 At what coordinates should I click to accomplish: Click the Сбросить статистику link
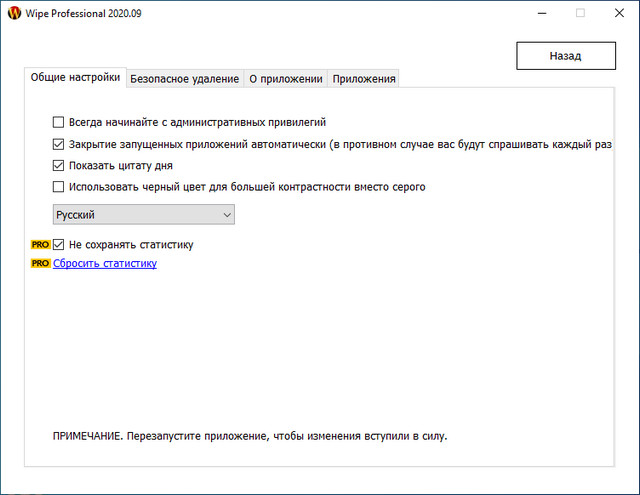(105, 264)
